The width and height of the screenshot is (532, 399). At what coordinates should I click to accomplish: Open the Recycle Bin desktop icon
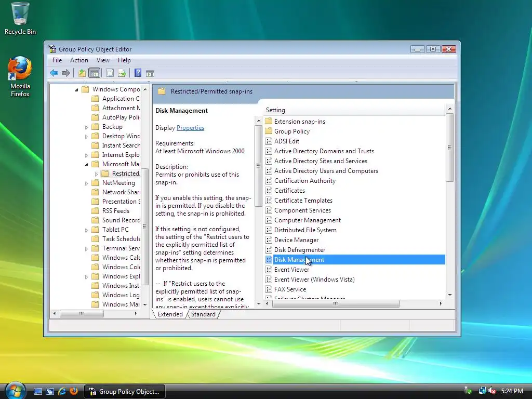(x=20, y=19)
